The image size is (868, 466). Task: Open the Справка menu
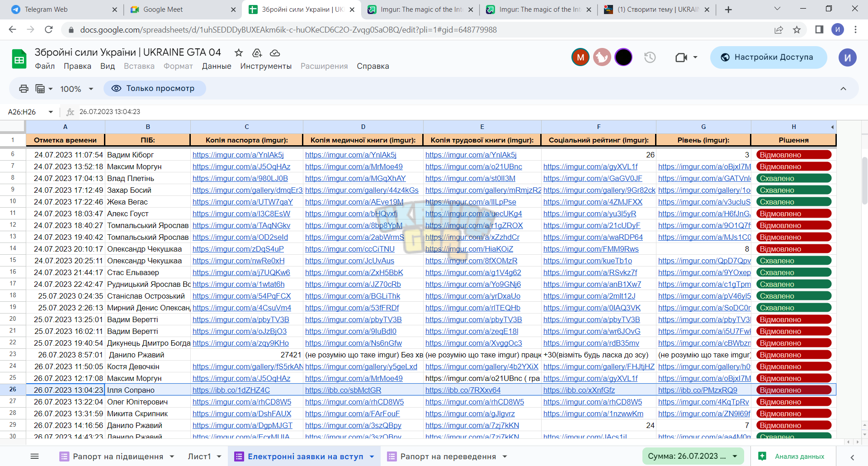click(373, 66)
